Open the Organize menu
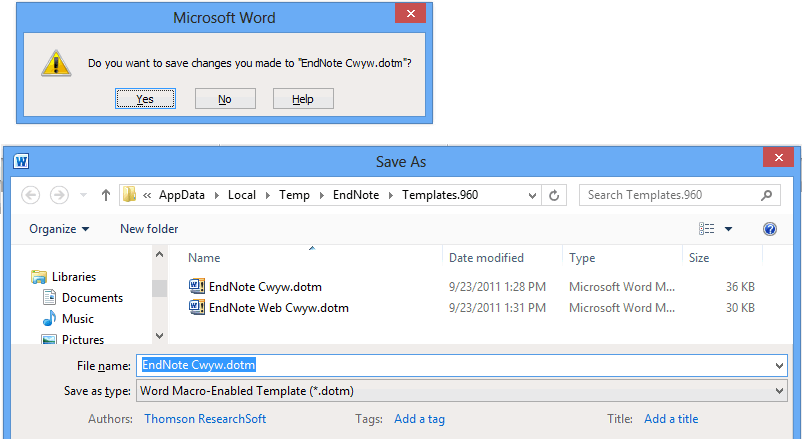The image size is (803, 439). tap(59, 229)
